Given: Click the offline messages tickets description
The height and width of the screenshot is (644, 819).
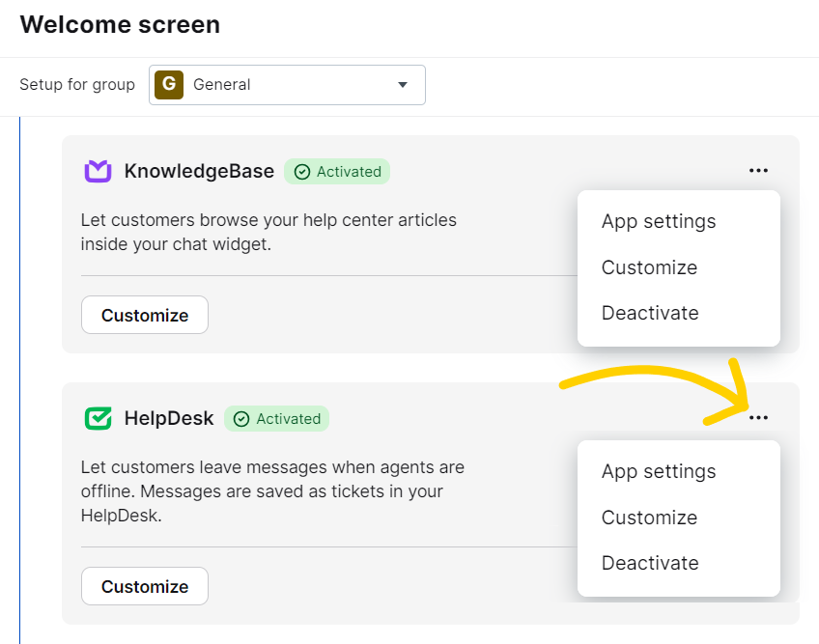Looking at the screenshot, I should point(272,490).
